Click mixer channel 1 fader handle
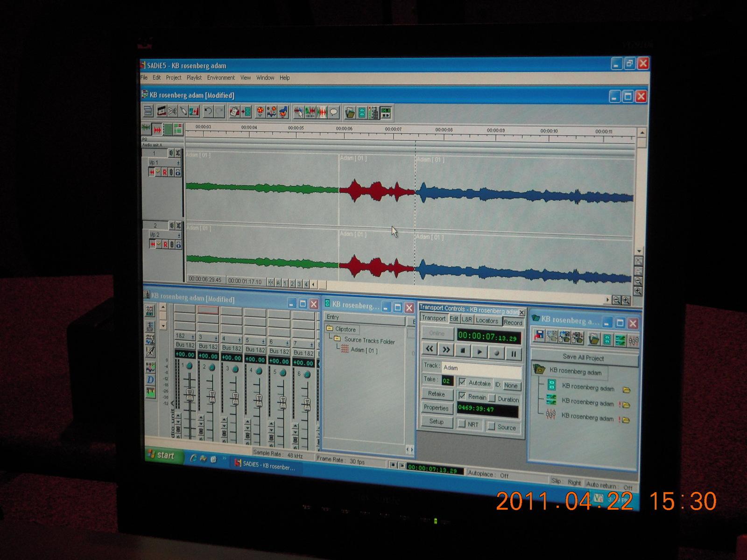The image size is (747, 560). point(190,395)
